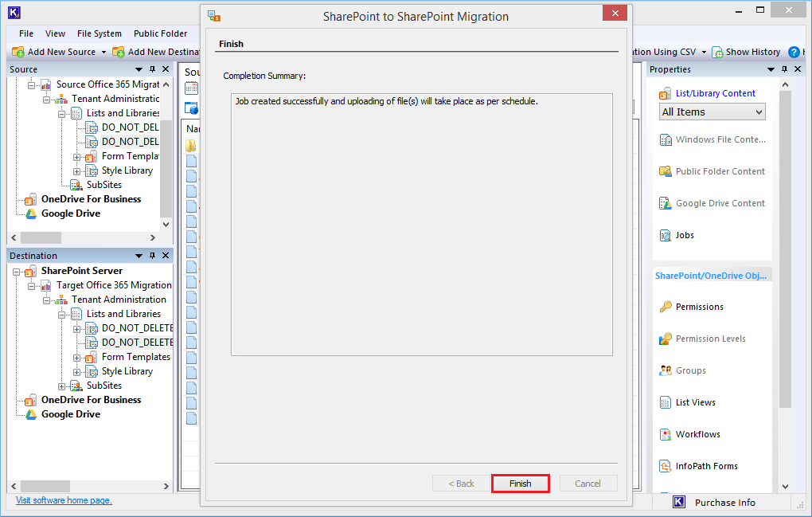
Task: Collapse SharePoint Server in Destination tree
Action: (x=17, y=272)
